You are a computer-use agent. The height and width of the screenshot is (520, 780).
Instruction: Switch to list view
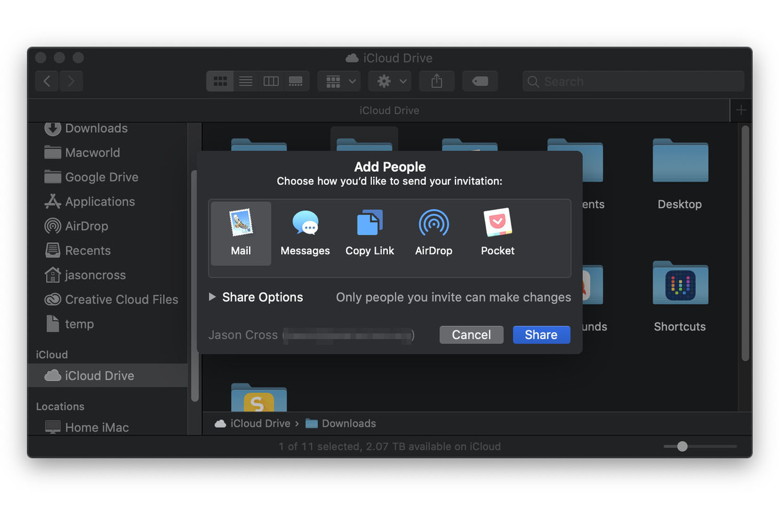click(x=245, y=81)
